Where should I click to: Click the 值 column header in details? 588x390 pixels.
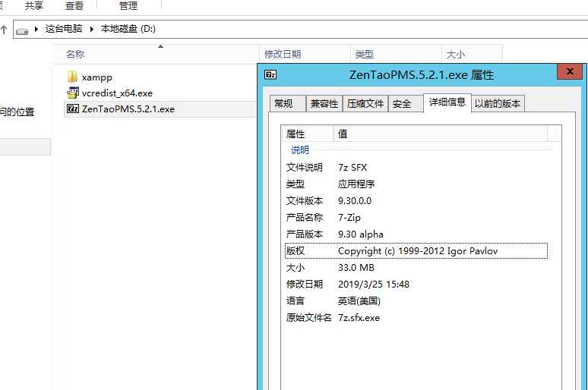(441, 134)
